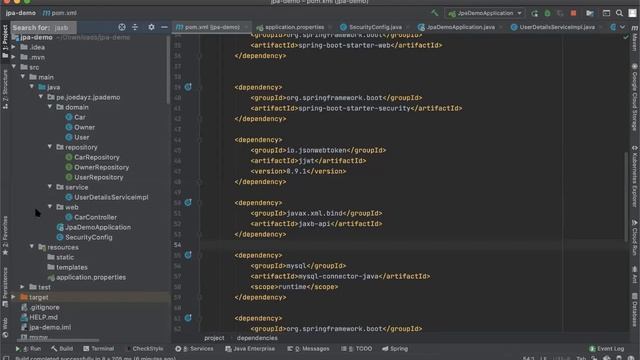The height and width of the screenshot is (360, 640).
Task: Collapse the main folder
Action: click(x=22, y=77)
